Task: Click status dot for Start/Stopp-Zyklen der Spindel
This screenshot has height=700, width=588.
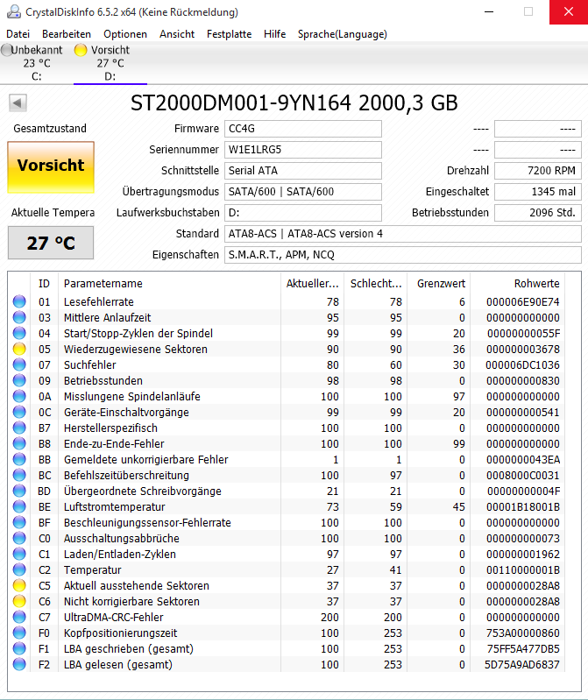Action: click(19, 333)
